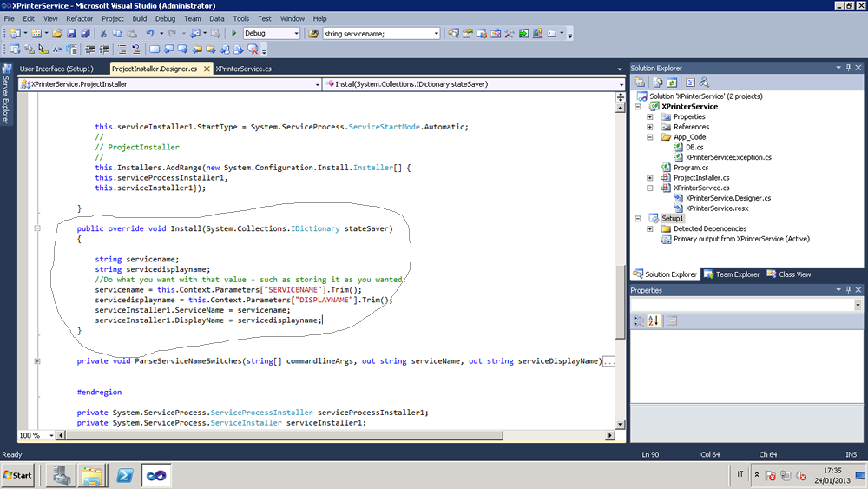
Task: Toggle auto-hide pin on Solution Explorer
Action: point(848,68)
